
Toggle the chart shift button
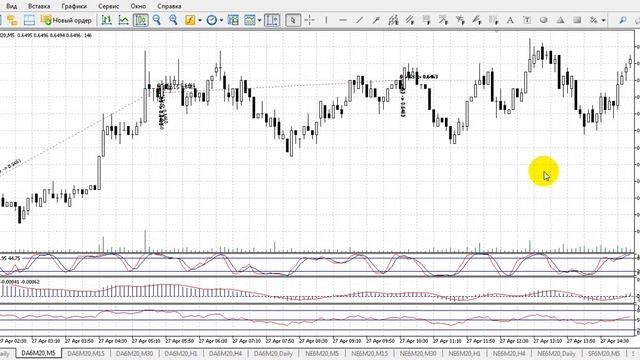pos(272,20)
